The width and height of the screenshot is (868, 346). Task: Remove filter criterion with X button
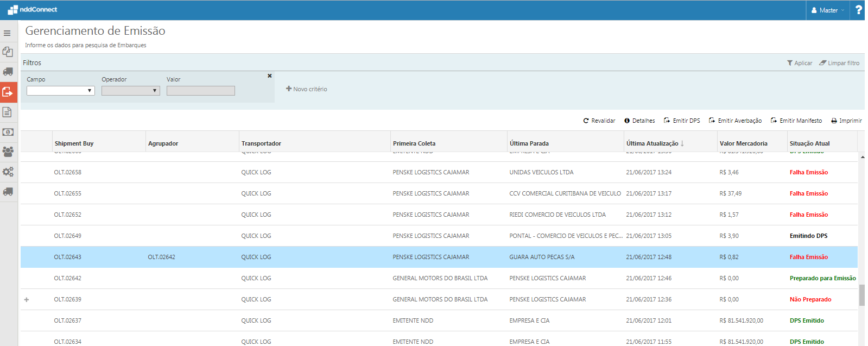click(269, 76)
